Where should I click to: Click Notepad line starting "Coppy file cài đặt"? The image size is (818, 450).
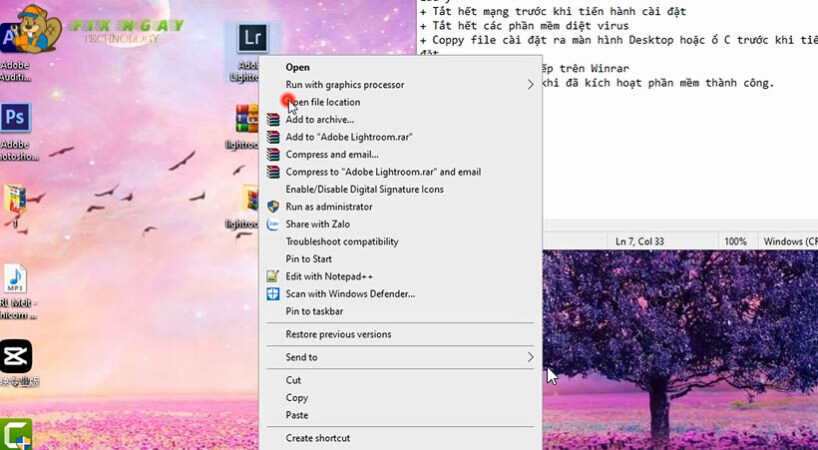coord(619,40)
